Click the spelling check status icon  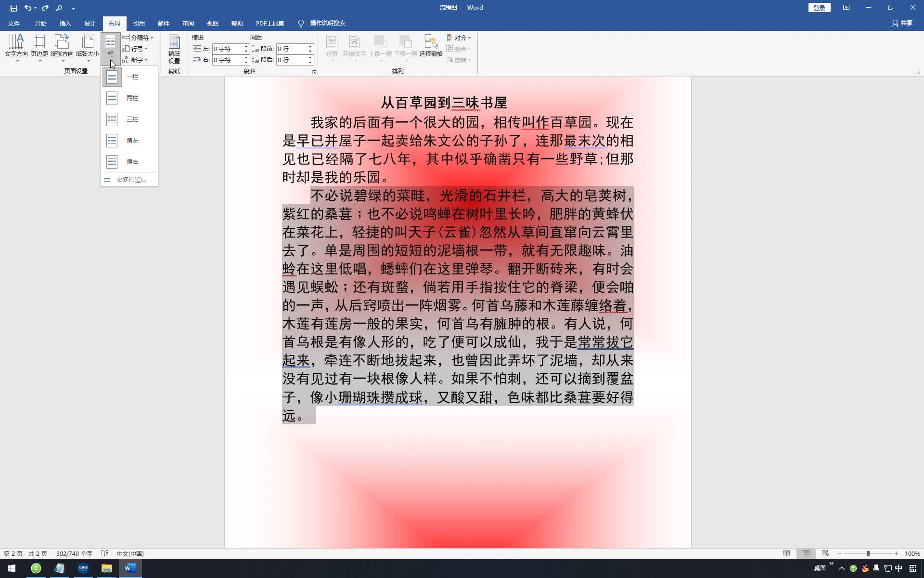[x=105, y=553]
